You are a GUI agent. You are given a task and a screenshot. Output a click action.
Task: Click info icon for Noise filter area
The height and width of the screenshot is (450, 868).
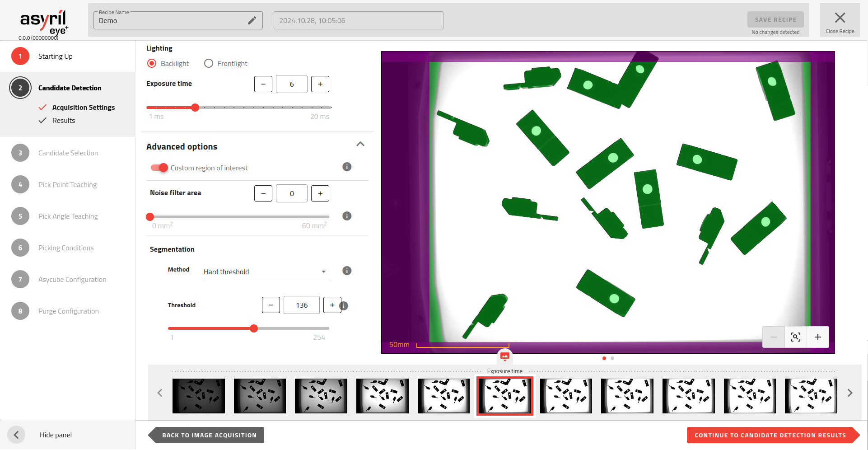tap(347, 216)
